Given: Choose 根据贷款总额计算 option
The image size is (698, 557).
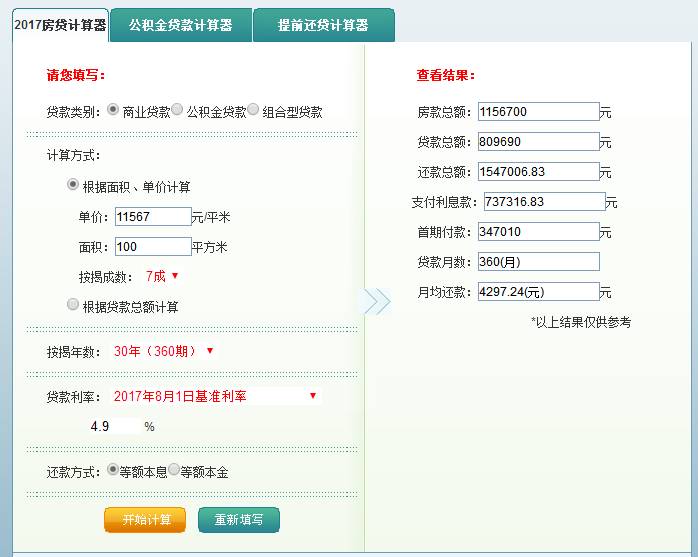Looking at the screenshot, I should 73,304.
